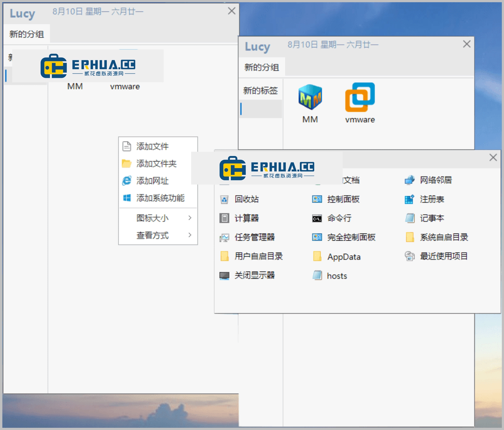Click the 网络邻居 text label
This screenshot has height=430, width=504.
coord(436,180)
